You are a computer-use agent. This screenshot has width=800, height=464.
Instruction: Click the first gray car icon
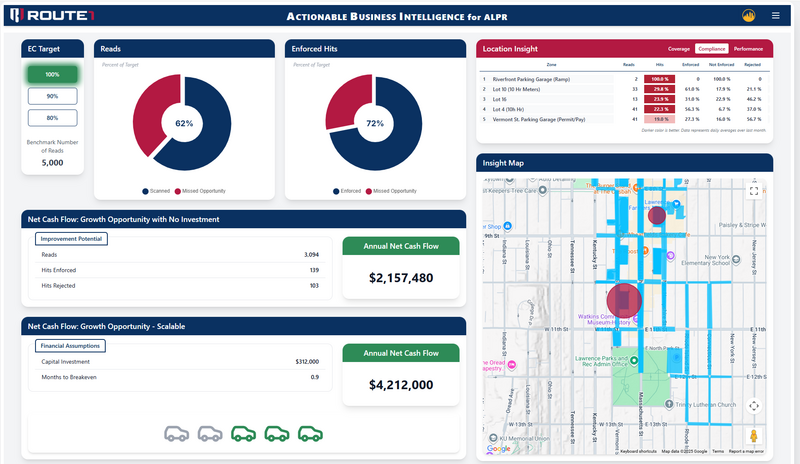(x=177, y=433)
